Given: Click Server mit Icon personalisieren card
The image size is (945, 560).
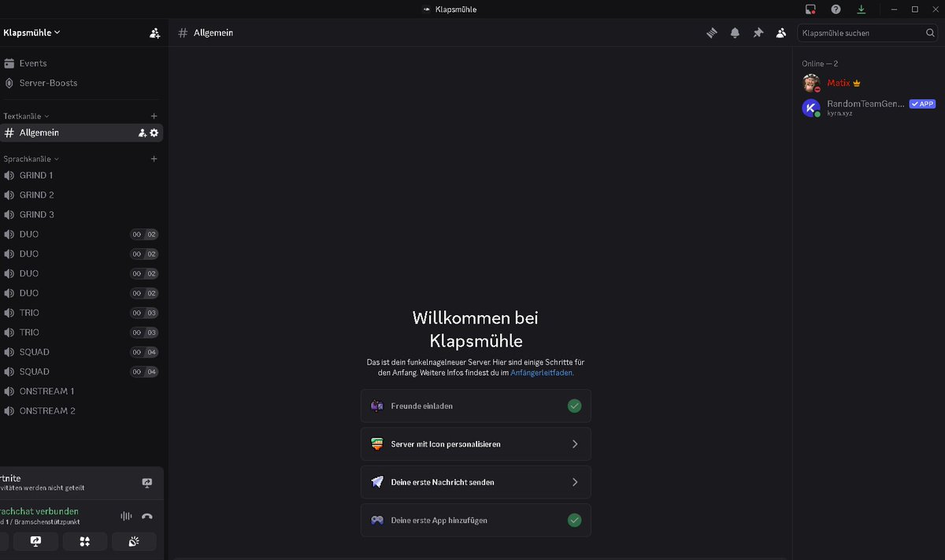Looking at the screenshot, I should tap(476, 444).
